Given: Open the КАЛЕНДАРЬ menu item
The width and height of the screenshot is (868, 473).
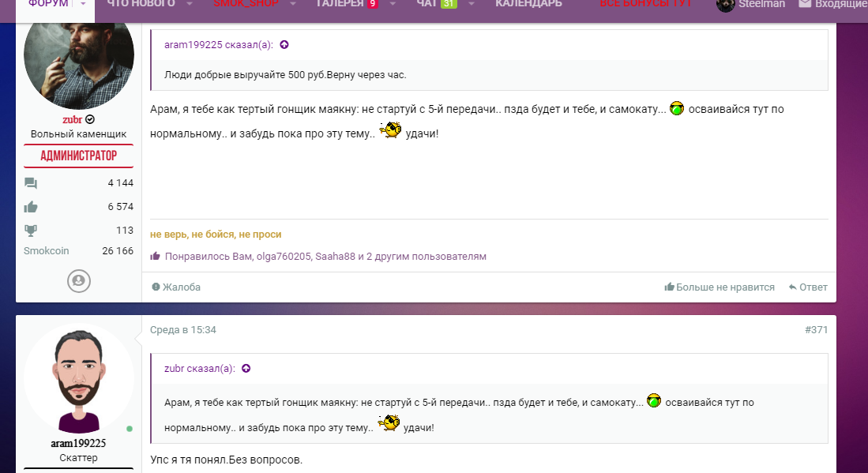Looking at the screenshot, I should pos(528,4).
